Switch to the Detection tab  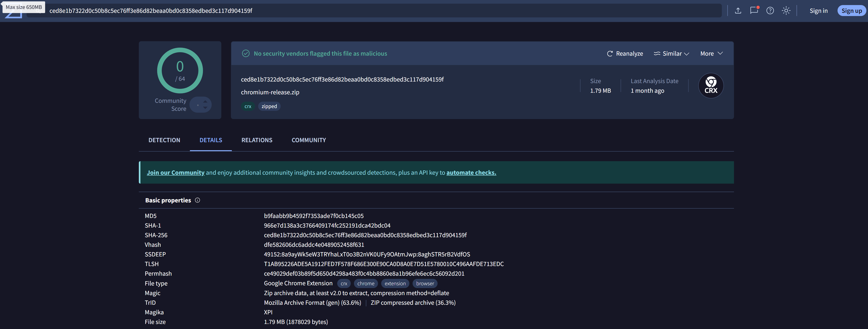tap(164, 140)
